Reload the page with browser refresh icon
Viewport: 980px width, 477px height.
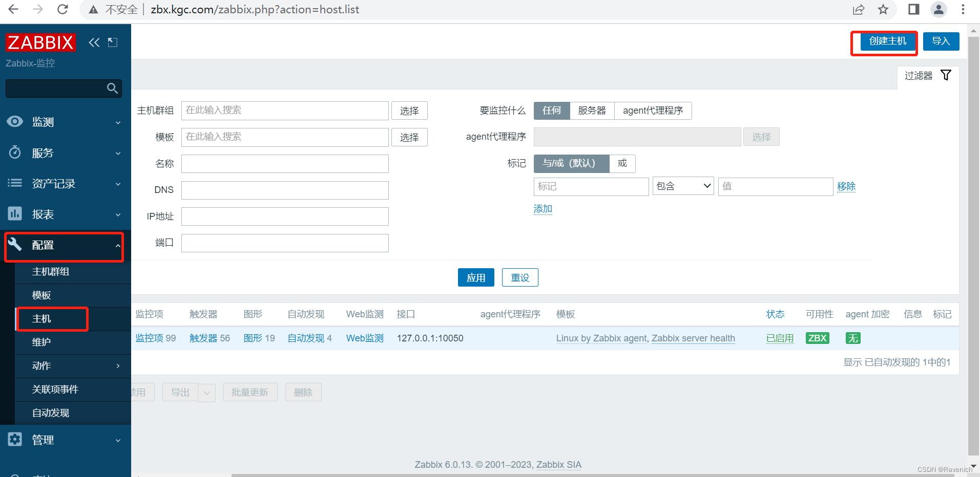point(62,9)
